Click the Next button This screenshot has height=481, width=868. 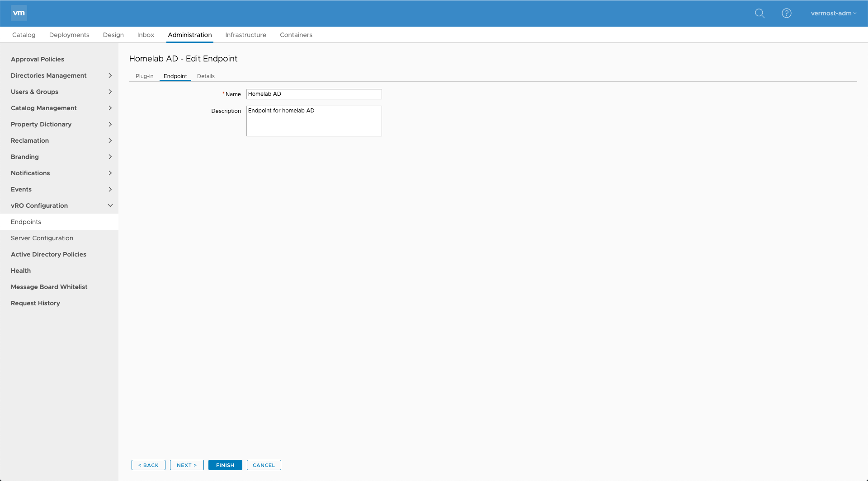pos(187,465)
